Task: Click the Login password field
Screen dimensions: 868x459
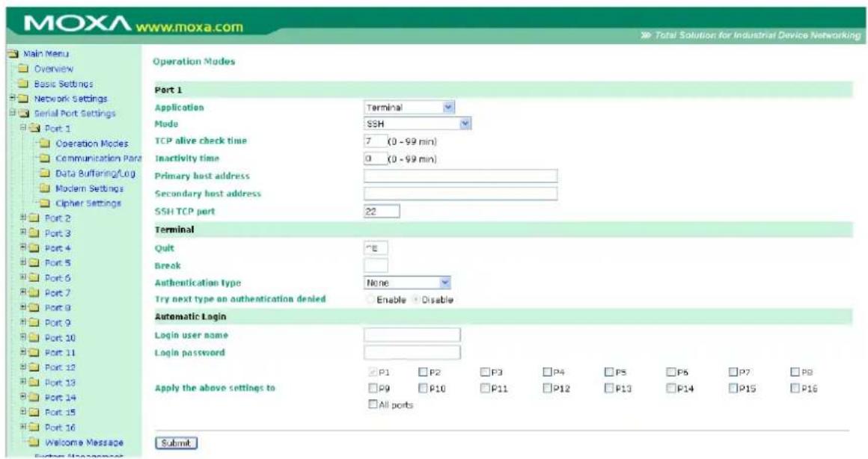Action: point(412,352)
